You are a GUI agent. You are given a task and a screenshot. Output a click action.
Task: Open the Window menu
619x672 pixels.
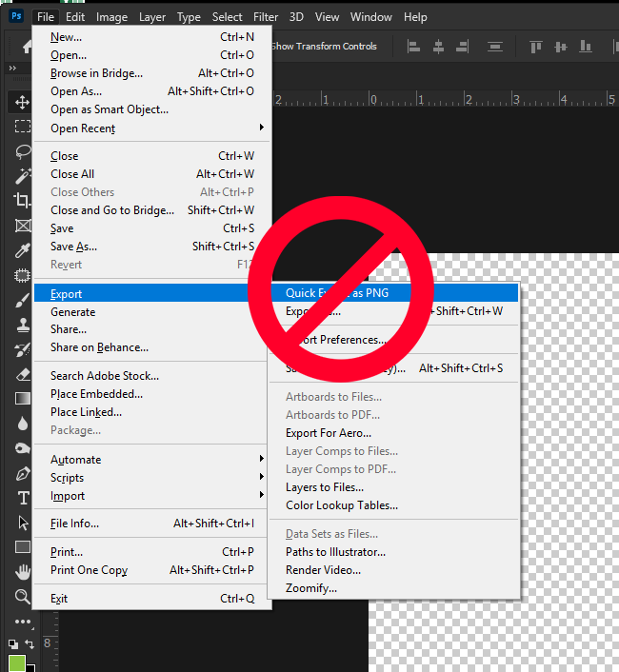click(371, 17)
